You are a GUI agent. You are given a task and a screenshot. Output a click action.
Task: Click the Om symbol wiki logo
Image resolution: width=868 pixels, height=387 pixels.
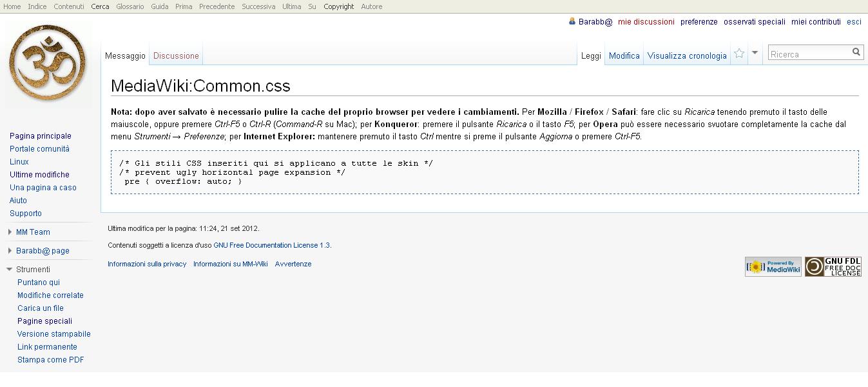[47, 64]
